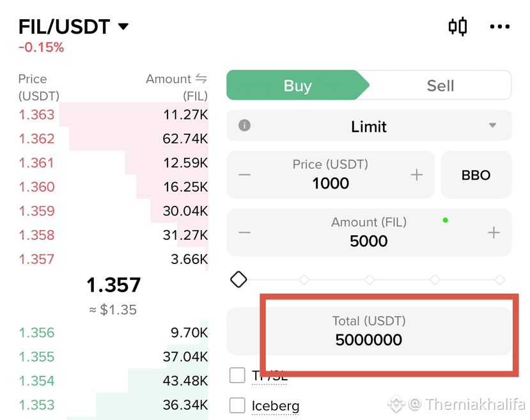Increase price with the plus icon
Viewport: 530px width, 420px height.
pyautogui.click(x=417, y=175)
